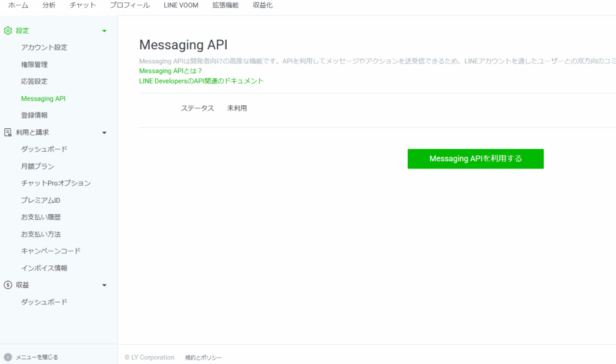Go to the プロフィール tab
Screen dimensions: 616x364
pos(130,5)
